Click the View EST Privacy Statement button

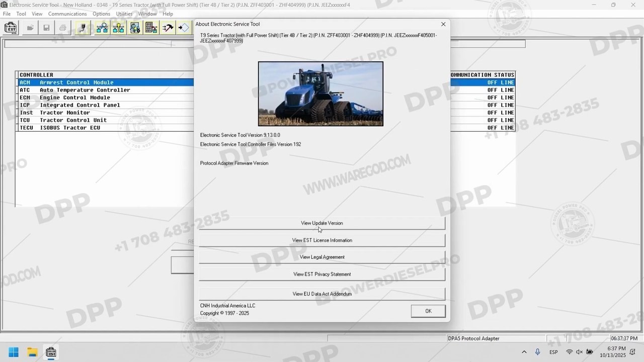pos(322,274)
